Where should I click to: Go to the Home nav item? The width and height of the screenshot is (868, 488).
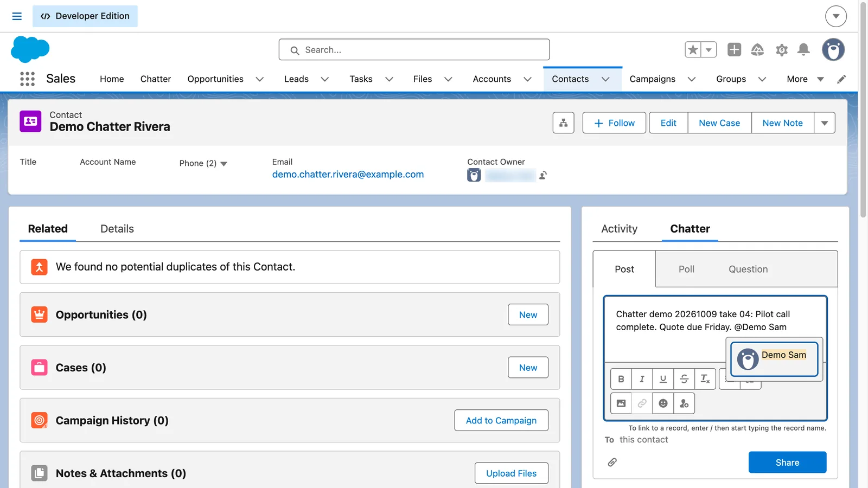[112, 79]
